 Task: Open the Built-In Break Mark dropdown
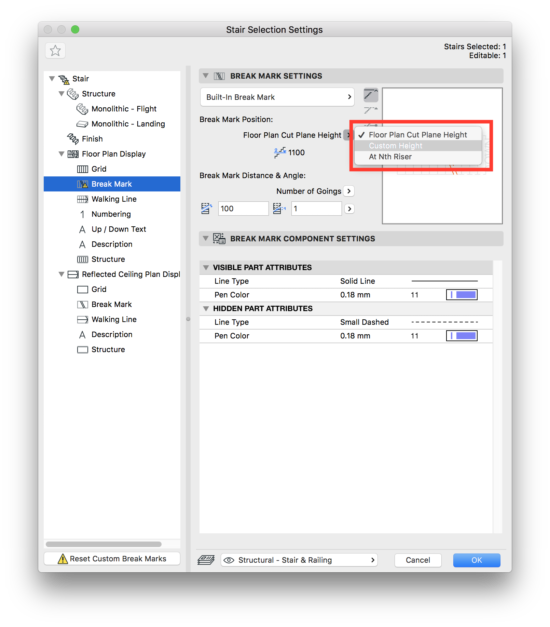[x=277, y=97]
